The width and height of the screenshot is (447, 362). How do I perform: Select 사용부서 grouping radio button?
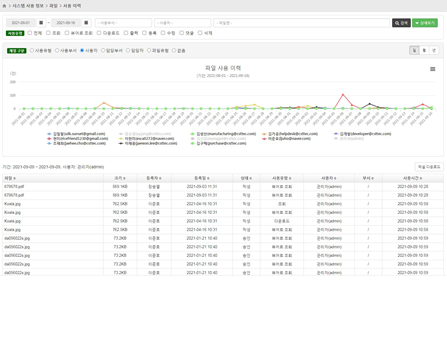coord(57,50)
